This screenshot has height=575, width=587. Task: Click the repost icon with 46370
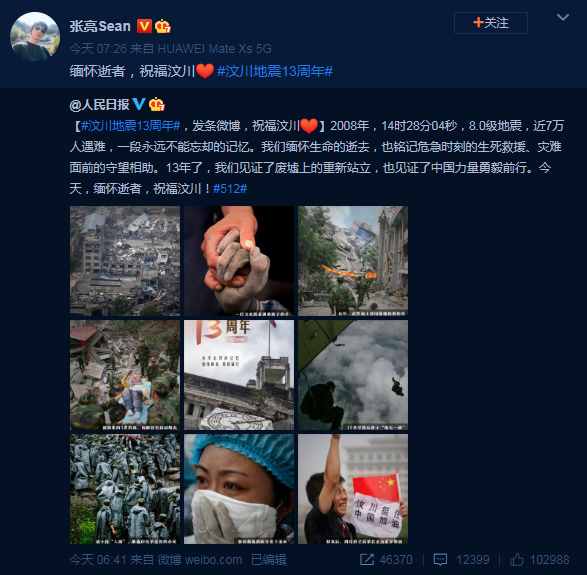tap(367, 560)
